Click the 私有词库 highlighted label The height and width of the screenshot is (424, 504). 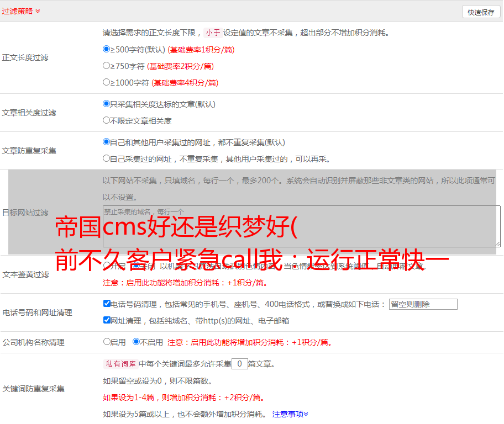121,364
